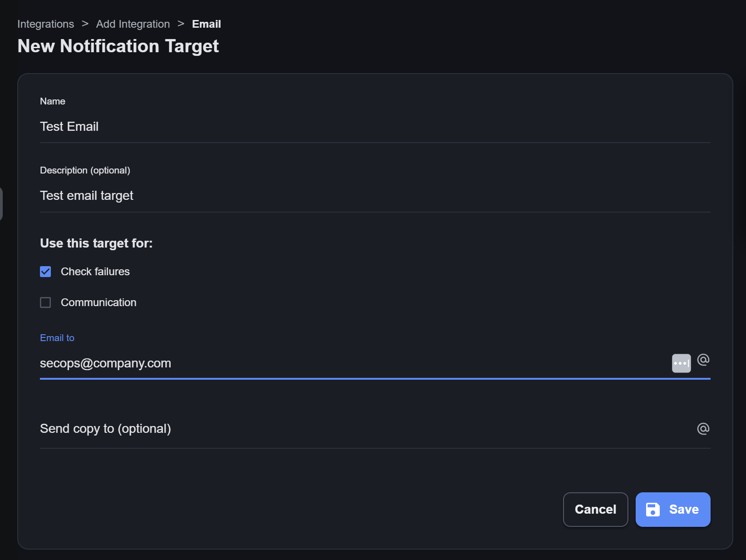Click the @ icon in Send copy to field
The height and width of the screenshot is (560, 746).
(703, 429)
